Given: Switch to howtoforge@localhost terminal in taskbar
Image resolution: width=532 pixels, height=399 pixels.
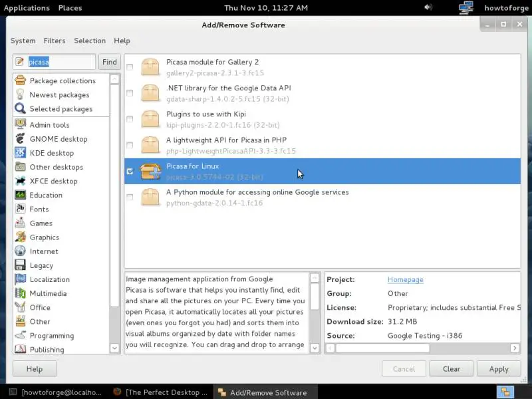Looking at the screenshot, I should click(55, 392).
